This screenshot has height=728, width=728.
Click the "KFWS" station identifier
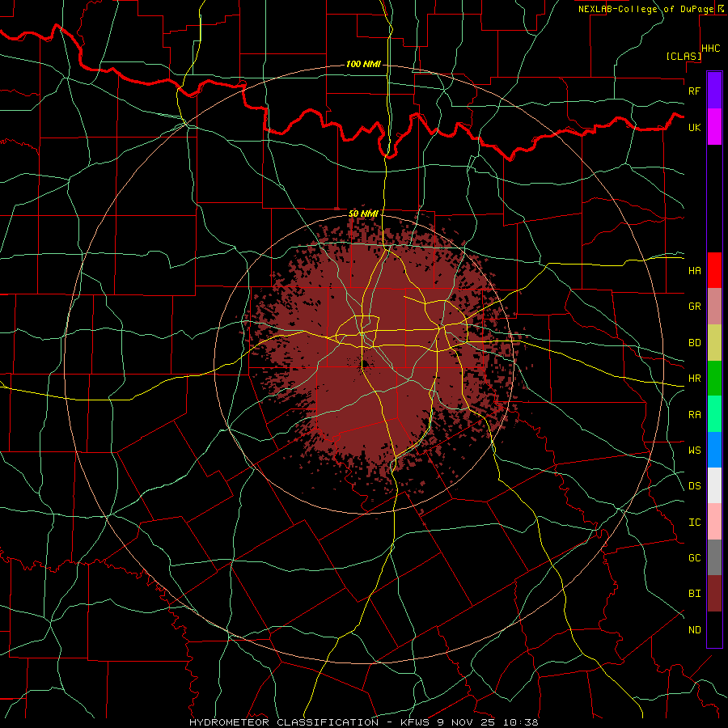click(x=416, y=722)
